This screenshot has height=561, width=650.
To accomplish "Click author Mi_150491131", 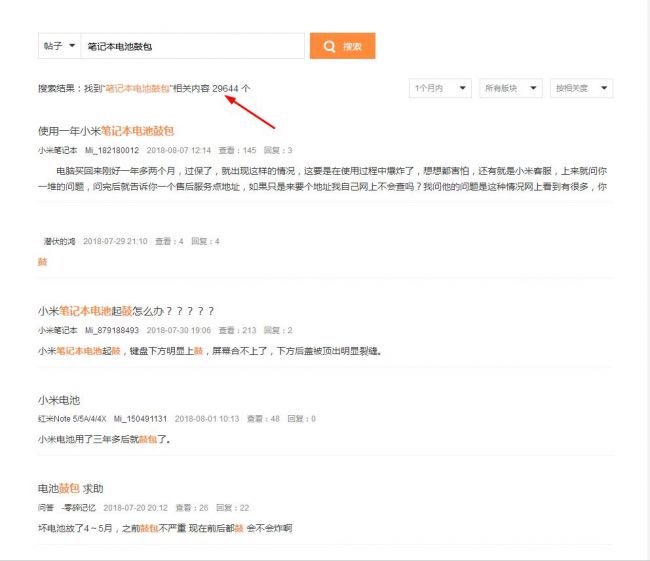I will 140,419.
